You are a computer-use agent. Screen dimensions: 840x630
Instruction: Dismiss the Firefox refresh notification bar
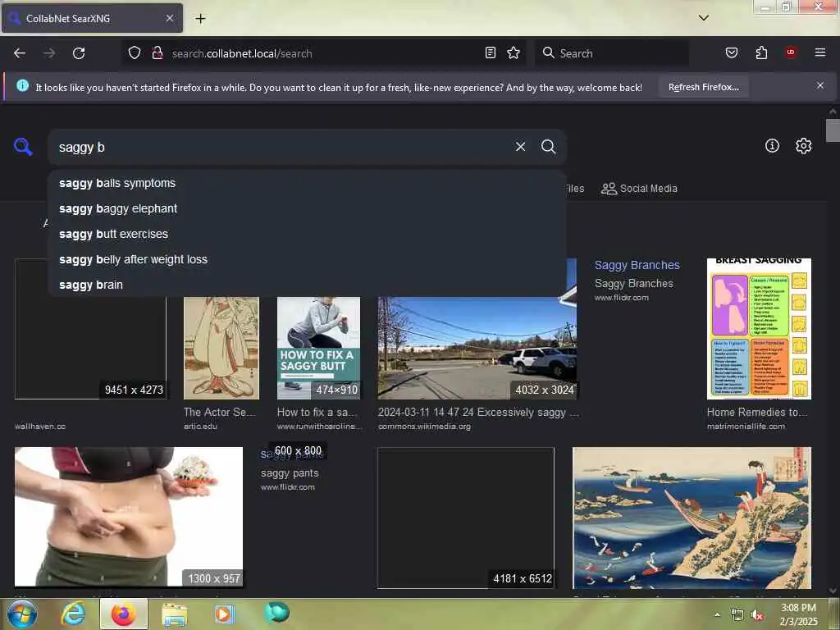[x=819, y=85]
